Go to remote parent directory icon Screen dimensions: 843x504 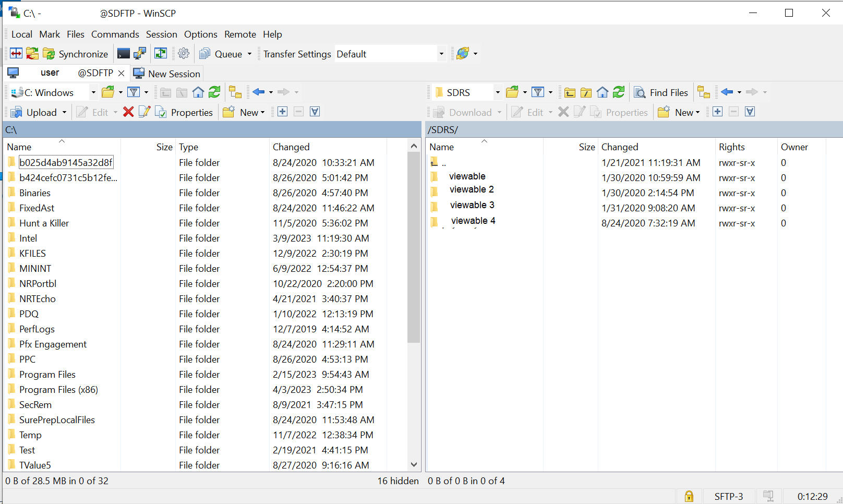click(570, 93)
